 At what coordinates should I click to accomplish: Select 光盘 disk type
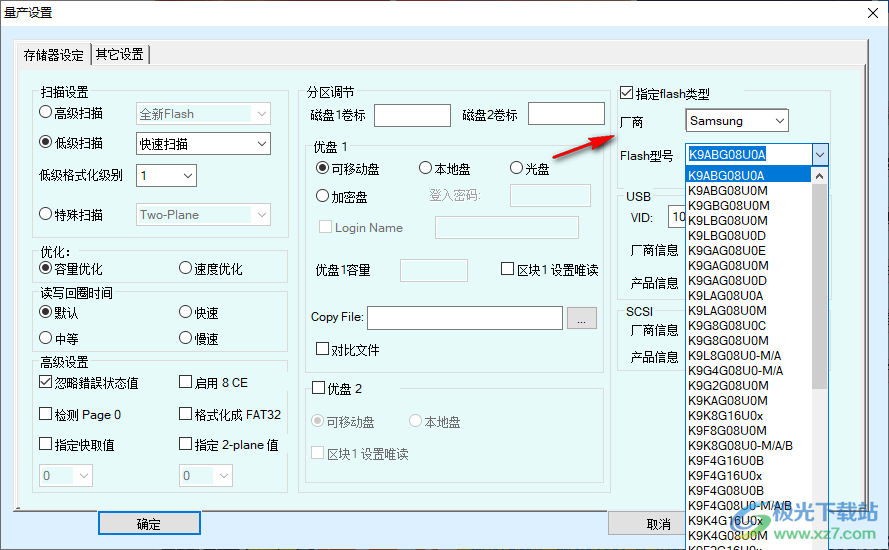click(516, 168)
